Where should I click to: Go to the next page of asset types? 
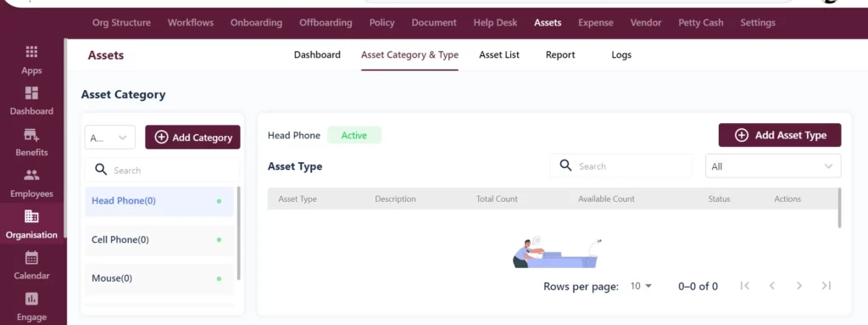pyautogui.click(x=798, y=286)
